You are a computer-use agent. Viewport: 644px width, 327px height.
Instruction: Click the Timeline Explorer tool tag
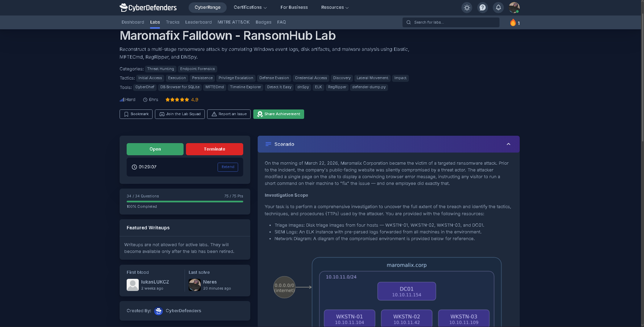point(245,87)
